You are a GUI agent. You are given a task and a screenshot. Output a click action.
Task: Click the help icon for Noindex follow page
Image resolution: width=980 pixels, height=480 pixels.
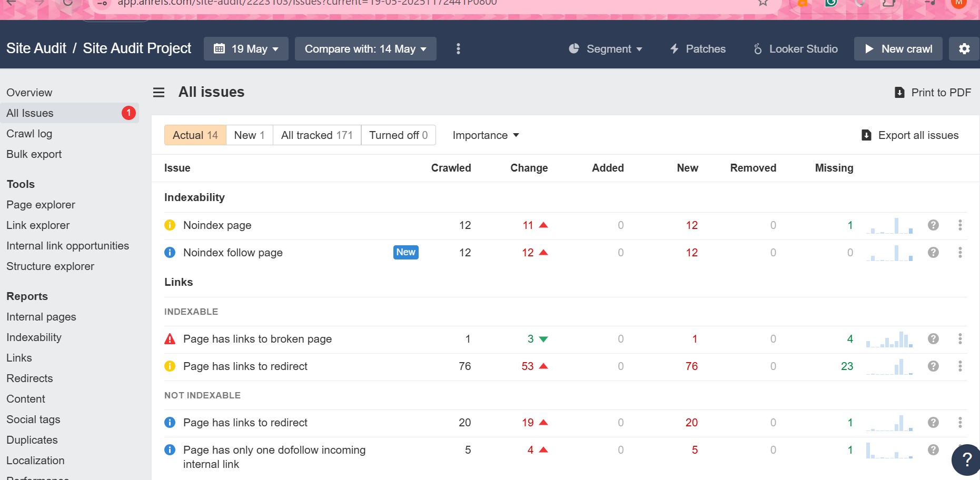click(933, 253)
